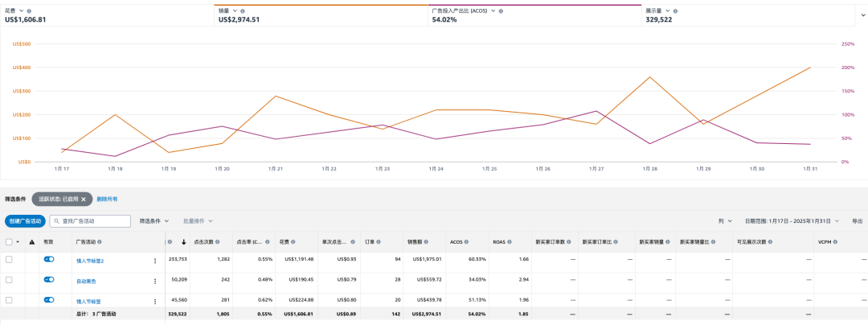Check the box for 自动黑色 row

click(x=9, y=280)
